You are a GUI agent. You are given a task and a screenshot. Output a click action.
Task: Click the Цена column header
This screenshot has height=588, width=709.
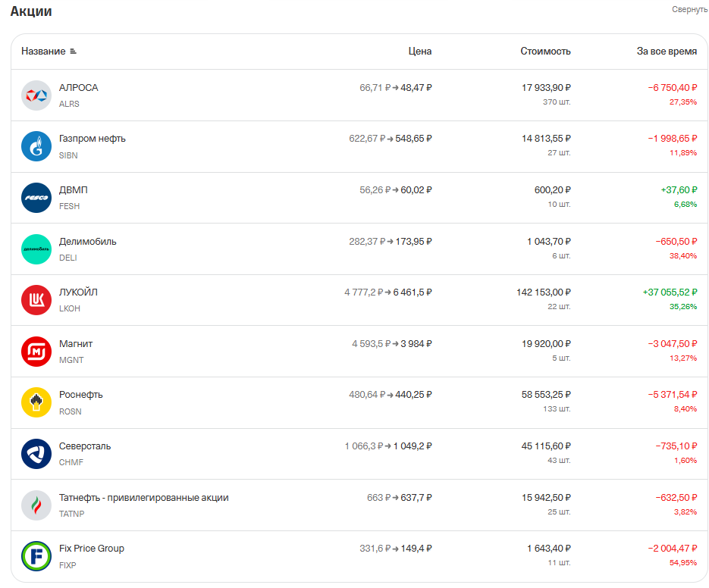click(419, 52)
